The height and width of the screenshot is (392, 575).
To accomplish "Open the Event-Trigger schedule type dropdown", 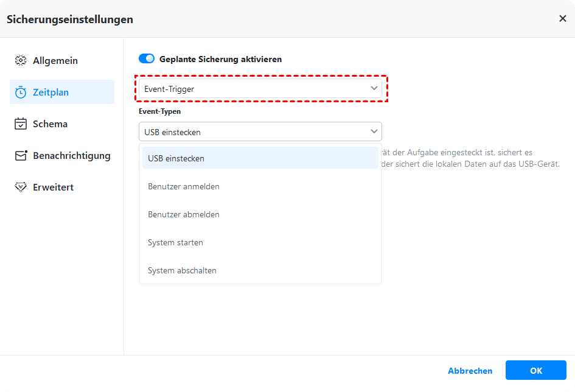I will click(x=260, y=89).
